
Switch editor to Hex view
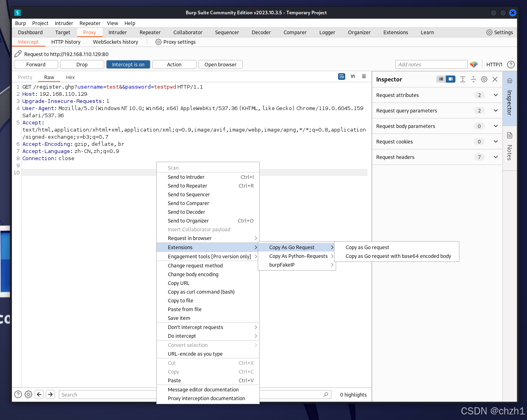pyautogui.click(x=70, y=77)
